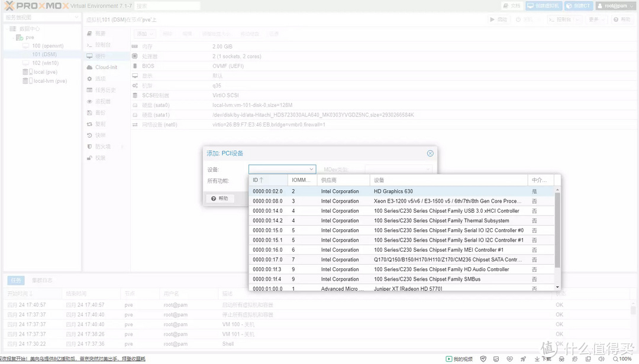639x364 pixels.
Task: Open the 概要 summary tab icon
Action: coord(90,34)
